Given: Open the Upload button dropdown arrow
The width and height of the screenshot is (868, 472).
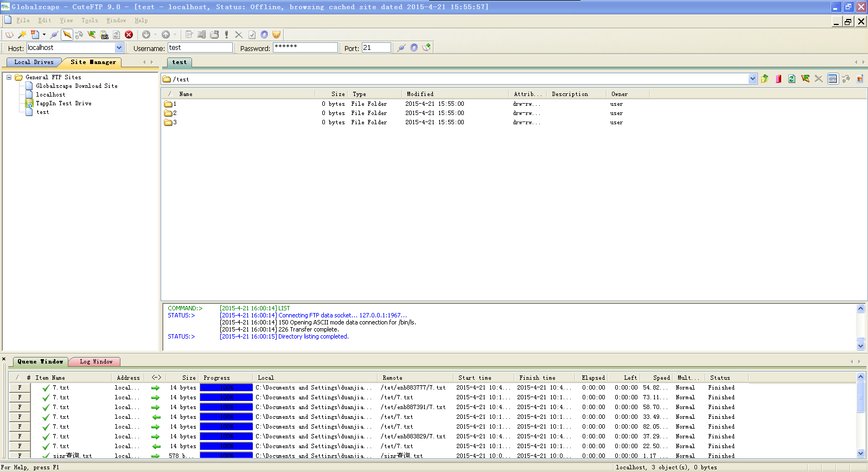Looking at the screenshot, I should 175,34.
